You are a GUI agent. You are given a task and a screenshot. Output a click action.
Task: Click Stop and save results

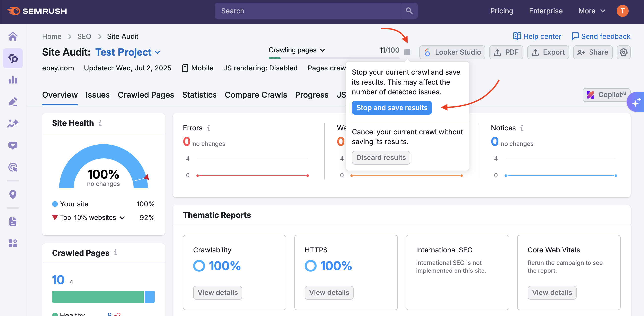392,108
